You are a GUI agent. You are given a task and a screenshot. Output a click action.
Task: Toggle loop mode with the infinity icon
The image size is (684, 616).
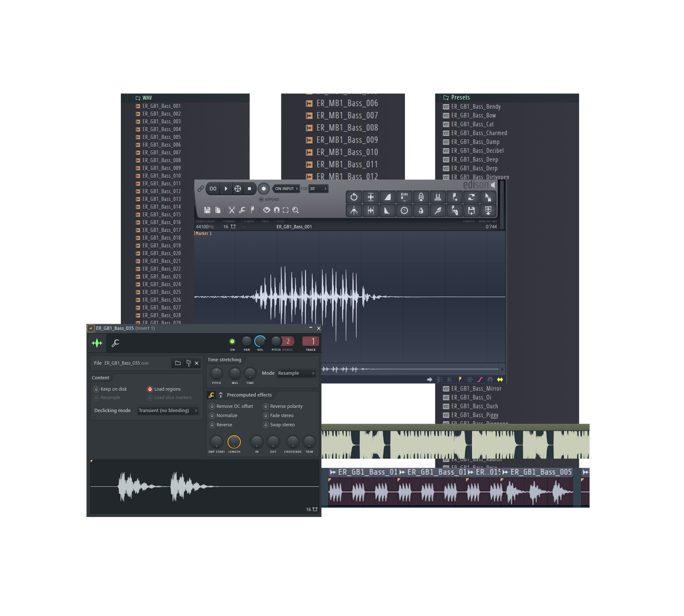(213, 189)
